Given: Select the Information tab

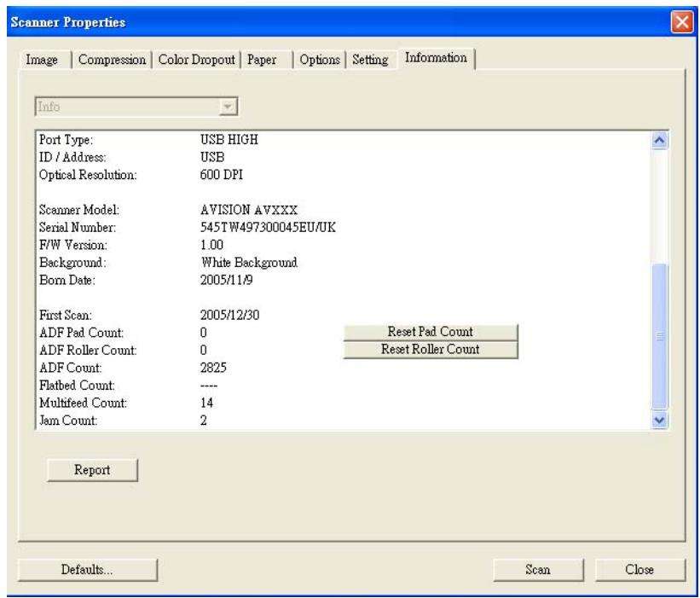Looking at the screenshot, I should coord(437,58).
